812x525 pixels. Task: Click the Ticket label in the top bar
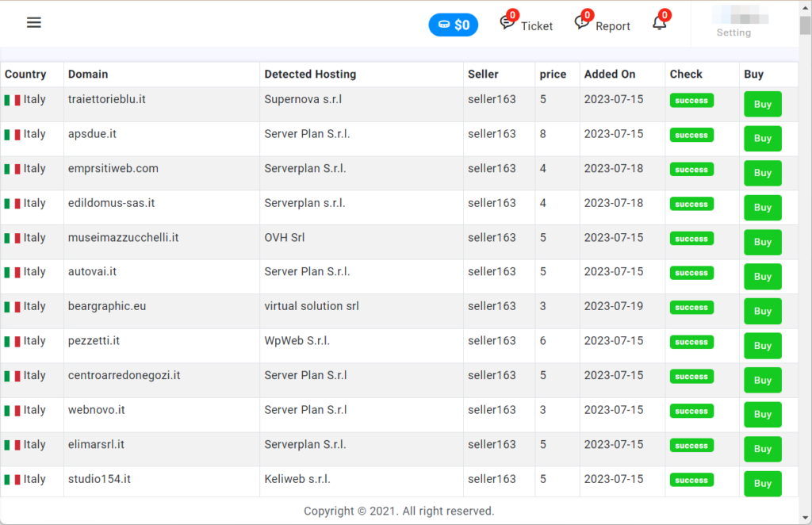[x=537, y=26]
